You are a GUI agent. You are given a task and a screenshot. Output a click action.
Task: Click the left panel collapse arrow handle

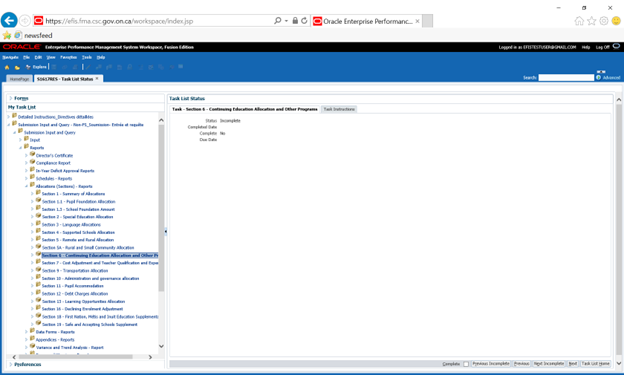point(166,231)
